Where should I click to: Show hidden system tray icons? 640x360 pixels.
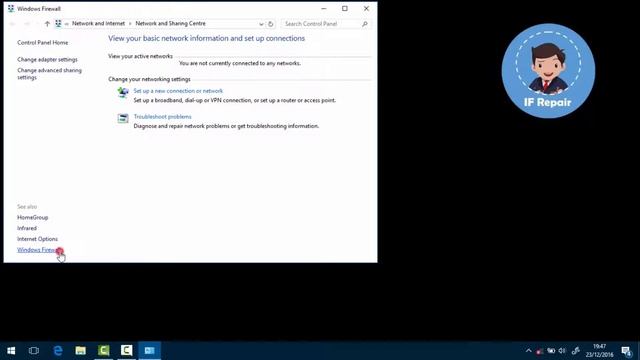pyautogui.click(x=529, y=351)
